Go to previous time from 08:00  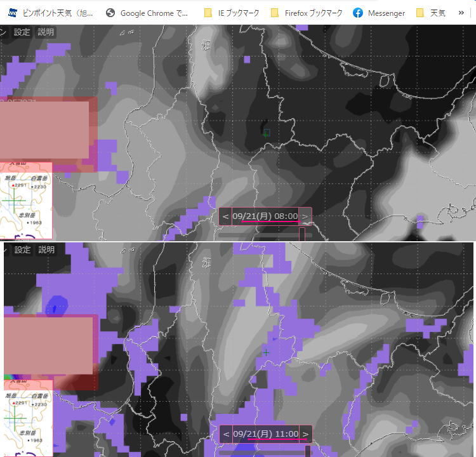[225, 216]
